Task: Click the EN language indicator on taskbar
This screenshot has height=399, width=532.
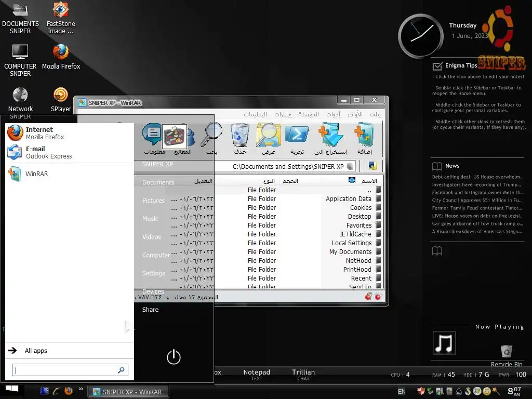Action: tap(402, 392)
